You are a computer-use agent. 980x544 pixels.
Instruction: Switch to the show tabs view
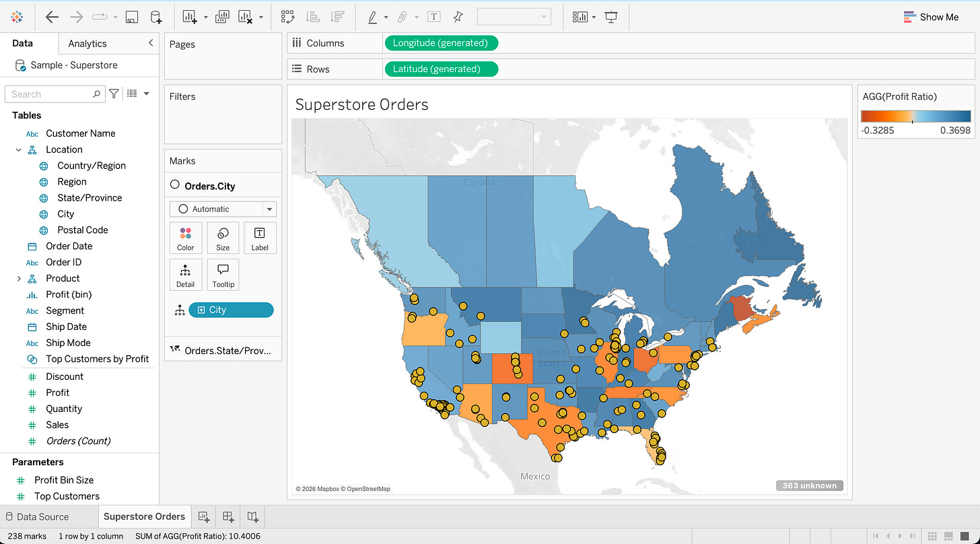pos(965,536)
